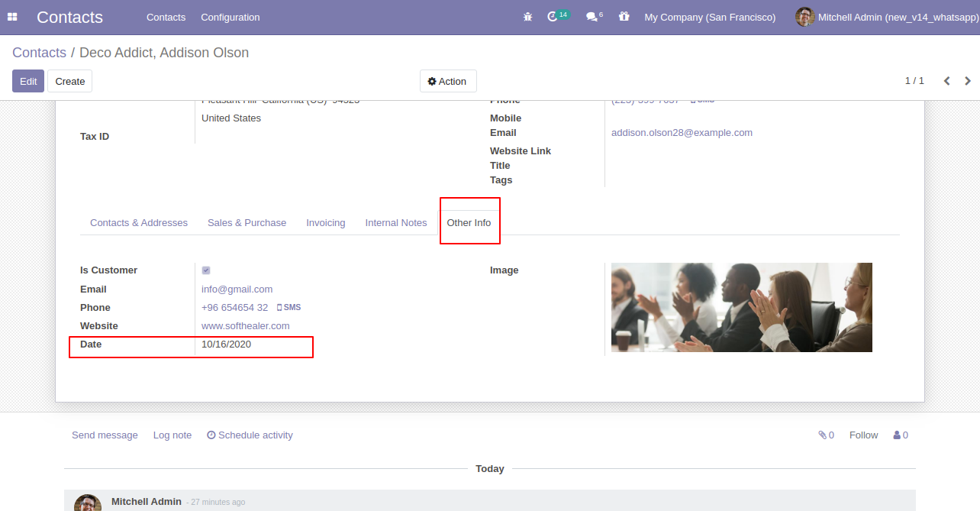The image size is (980, 511).
Task: Open www.softhealer.com website link
Action: pos(246,326)
